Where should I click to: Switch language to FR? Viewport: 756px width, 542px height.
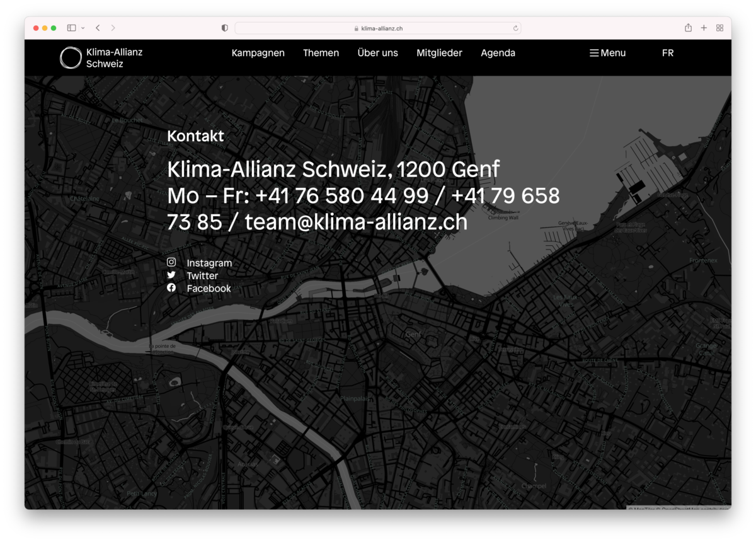pyautogui.click(x=668, y=53)
